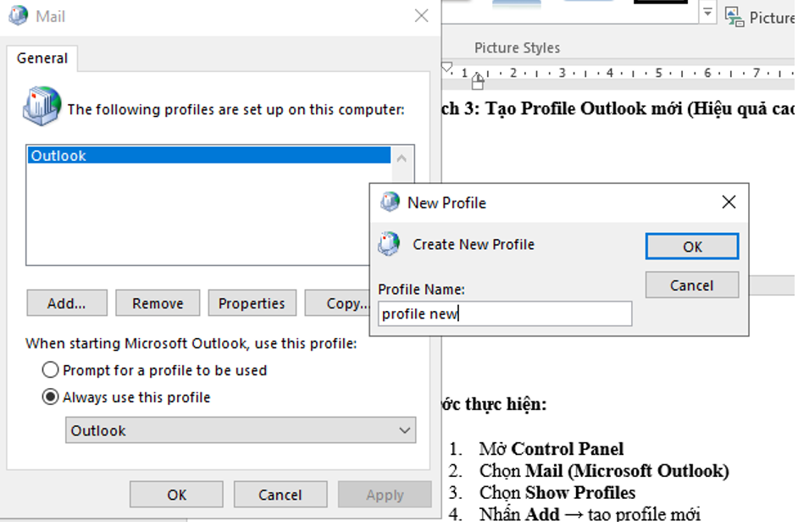Screen dimensions: 798x532
Task: Click 'Chọn Show Profiles' text in document
Action: point(557,492)
